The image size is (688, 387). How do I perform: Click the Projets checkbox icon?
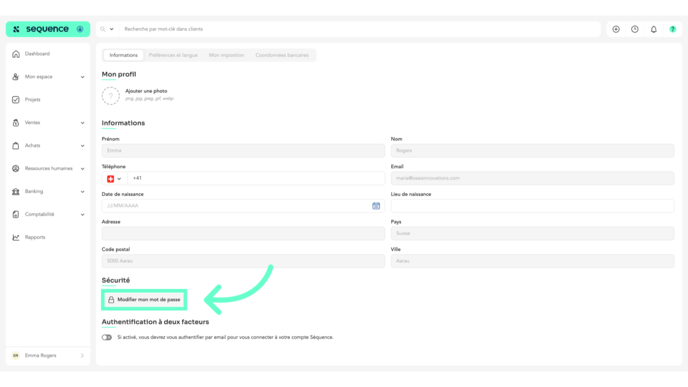tap(16, 100)
